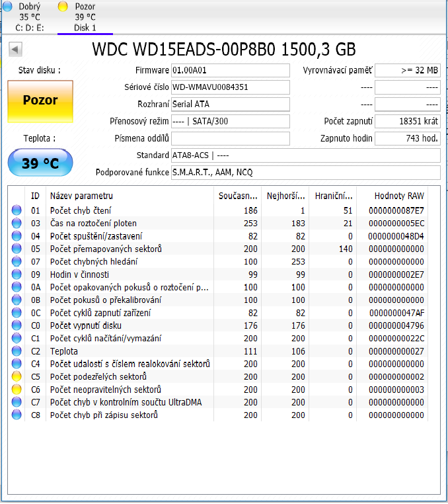
Task: Select the Počet pokusů o překalibrování row
Action: pyautogui.click(x=218, y=300)
